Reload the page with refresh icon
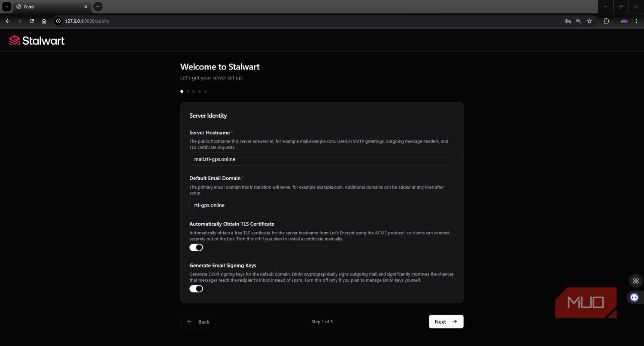644x346 pixels. pos(32,21)
